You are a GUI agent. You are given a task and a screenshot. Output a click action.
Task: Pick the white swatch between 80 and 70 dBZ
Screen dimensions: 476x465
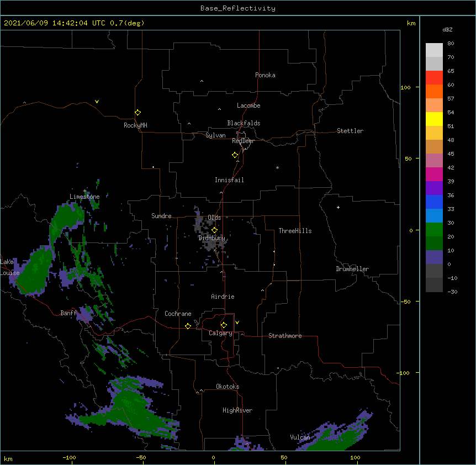click(434, 50)
